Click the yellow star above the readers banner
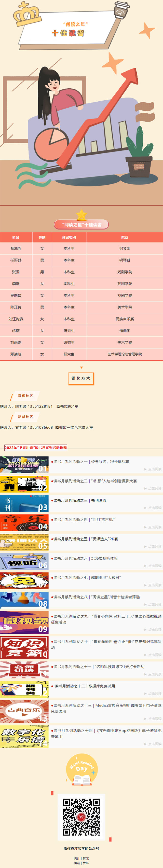Image resolution: width=163 pixels, height=868 pixels. (81, 215)
